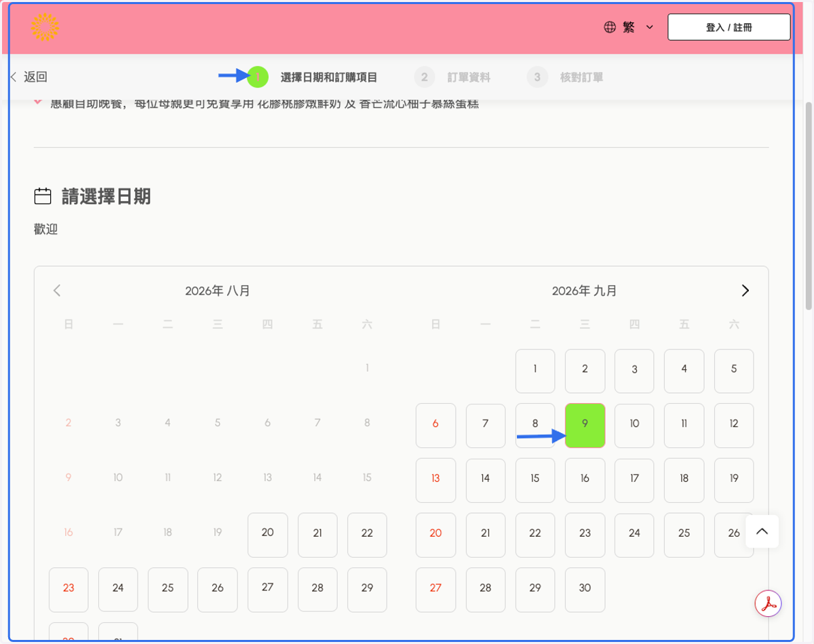Choose September 14 date
This screenshot has width=814, height=644.
click(x=485, y=480)
